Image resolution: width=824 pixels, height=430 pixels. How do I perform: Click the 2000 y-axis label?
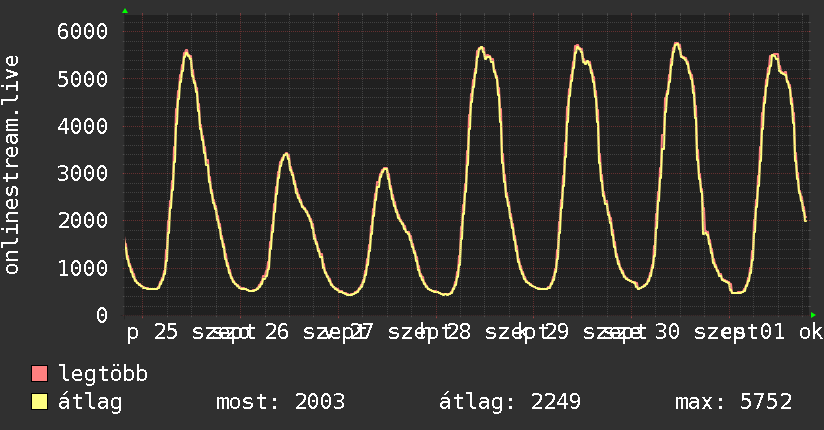tap(83, 221)
